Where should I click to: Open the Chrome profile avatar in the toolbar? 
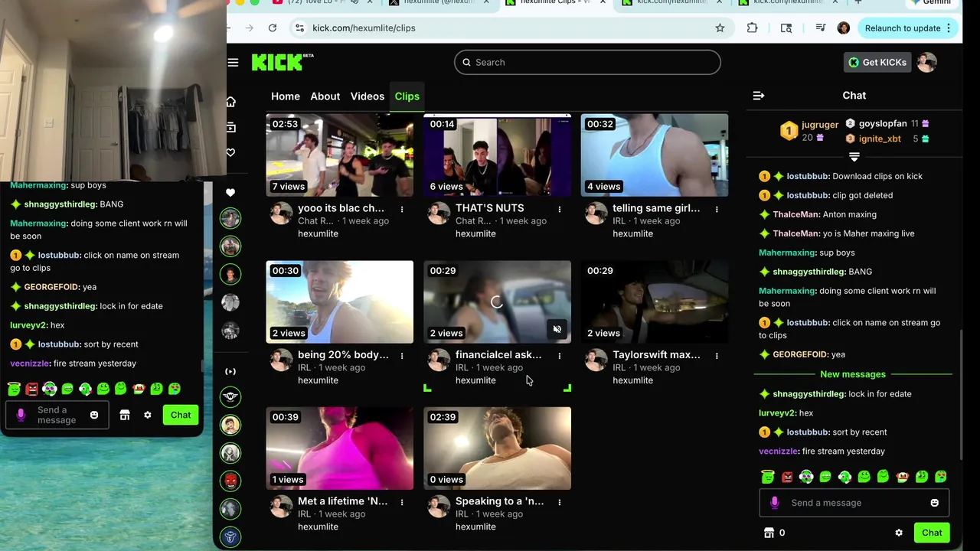tap(844, 28)
